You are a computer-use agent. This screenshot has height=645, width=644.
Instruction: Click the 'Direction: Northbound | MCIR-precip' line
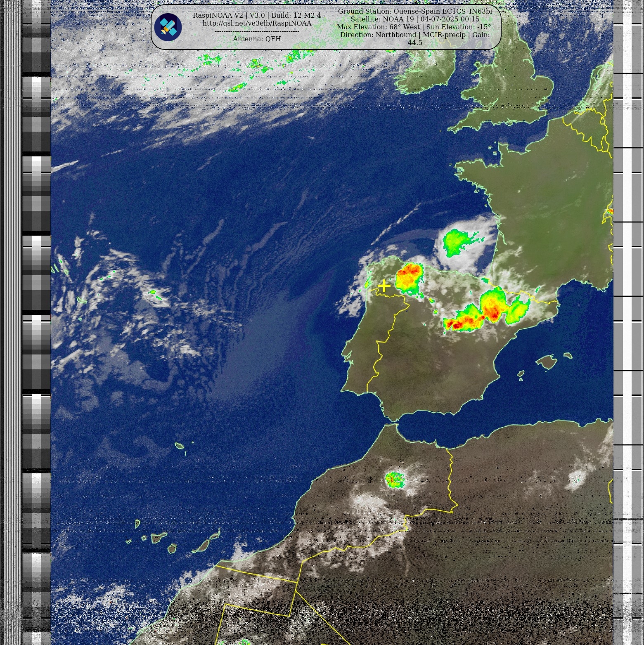[x=415, y=35]
